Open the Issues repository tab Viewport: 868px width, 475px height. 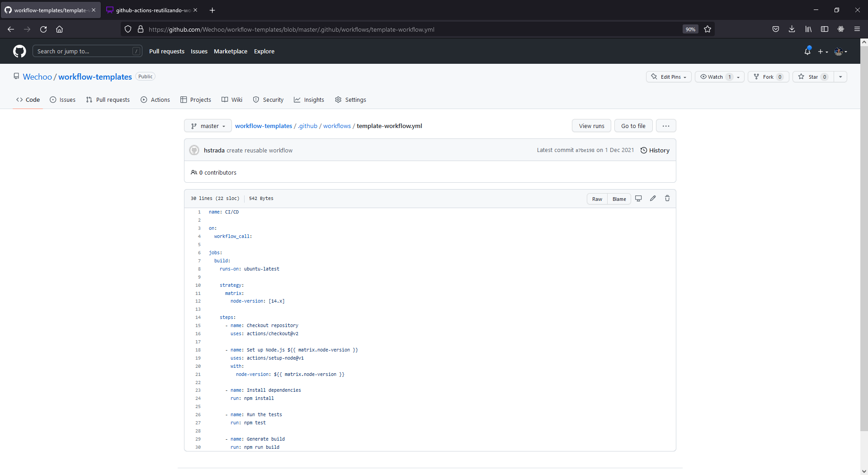[x=62, y=100]
